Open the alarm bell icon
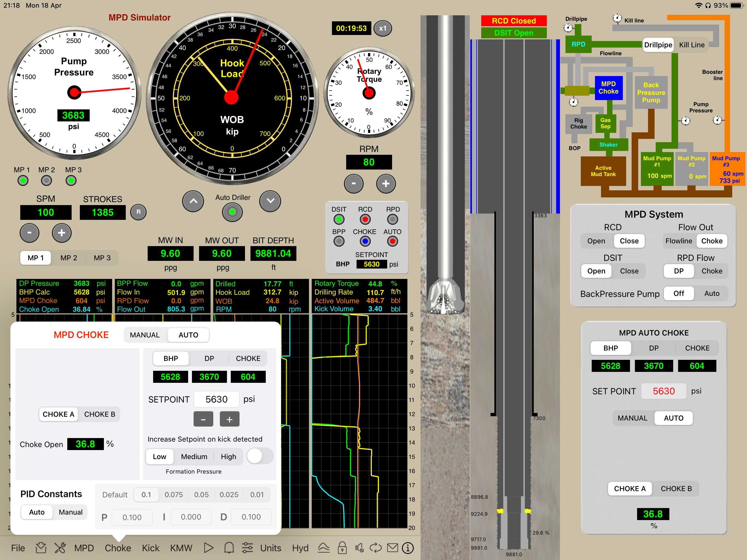Screen dimensions: 747x560 tap(229, 548)
